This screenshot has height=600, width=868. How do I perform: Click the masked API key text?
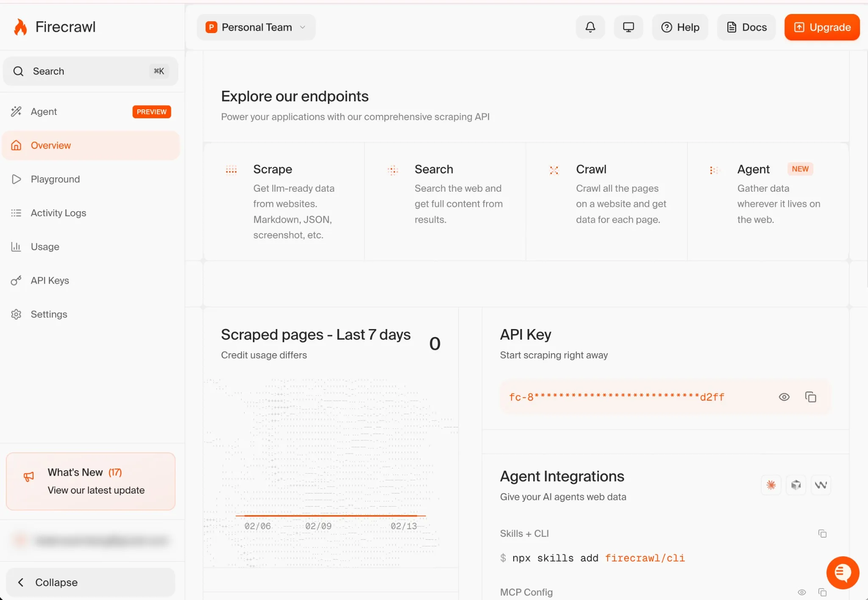617,397
